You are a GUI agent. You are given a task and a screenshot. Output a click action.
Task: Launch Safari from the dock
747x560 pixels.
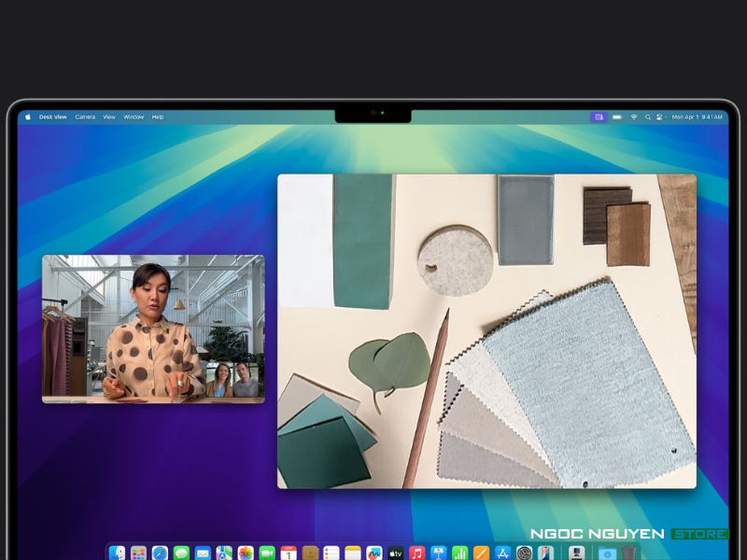pyautogui.click(x=160, y=553)
